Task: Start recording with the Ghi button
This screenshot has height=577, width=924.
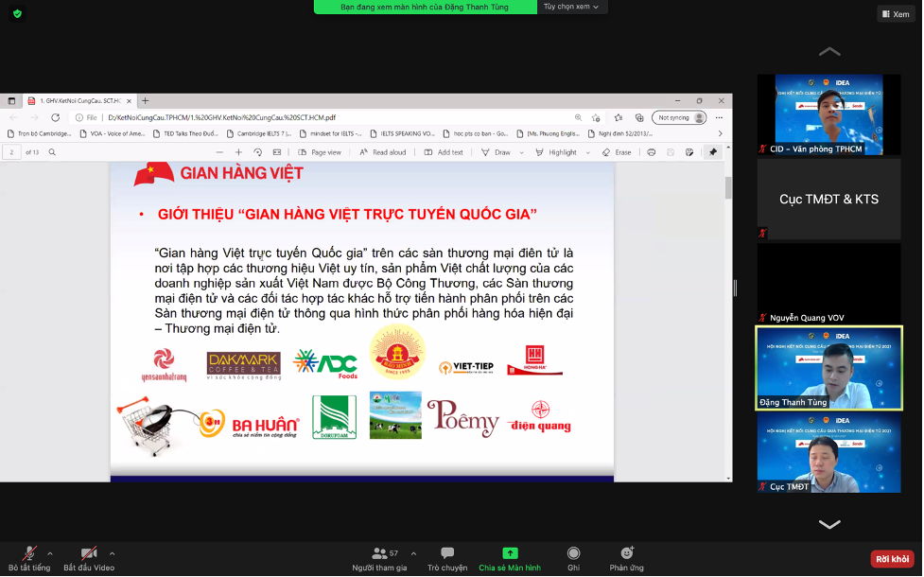Action: click(x=573, y=559)
